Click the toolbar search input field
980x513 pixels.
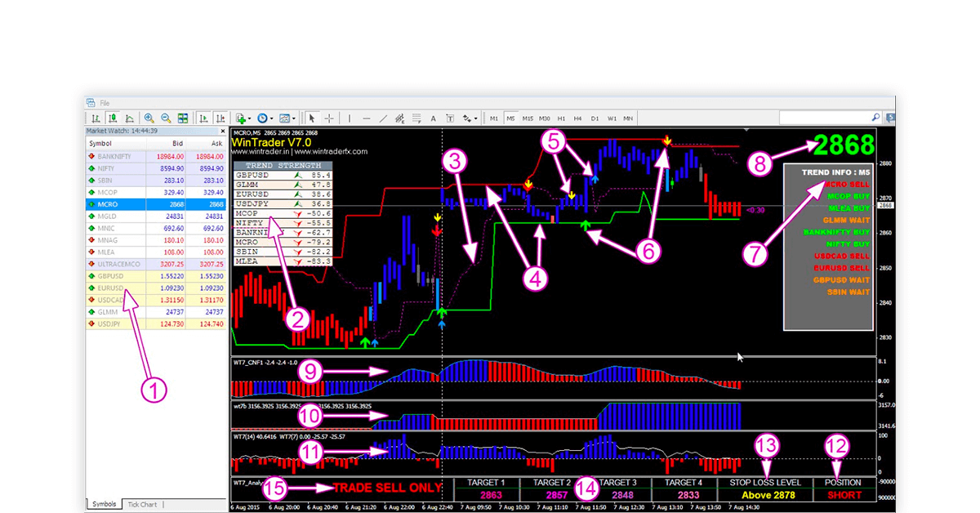coord(826,118)
